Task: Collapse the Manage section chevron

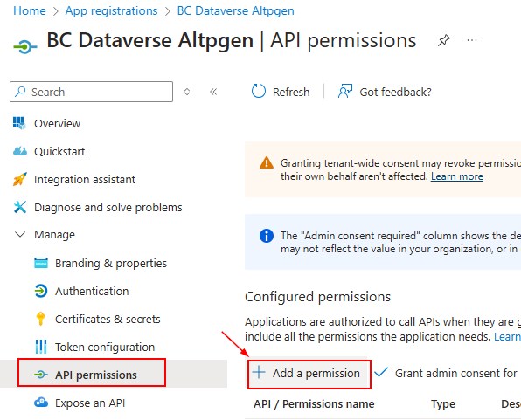Action: click(20, 234)
